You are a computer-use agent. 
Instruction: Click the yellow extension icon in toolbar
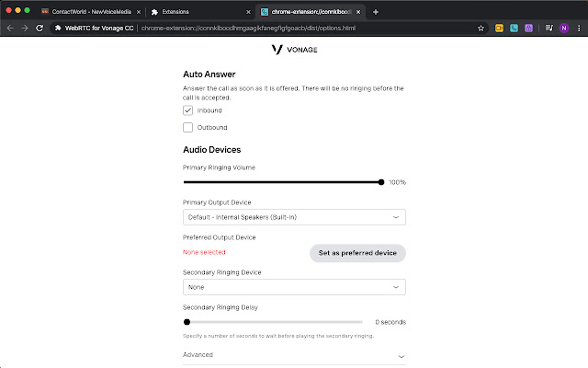point(499,29)
